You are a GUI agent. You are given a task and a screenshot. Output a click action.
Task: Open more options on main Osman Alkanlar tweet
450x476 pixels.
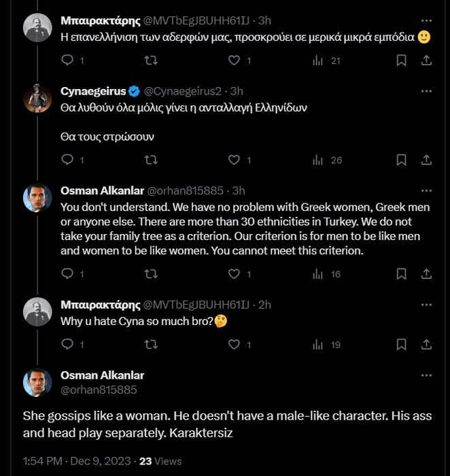pyautogui.click(x=426, y=375)
